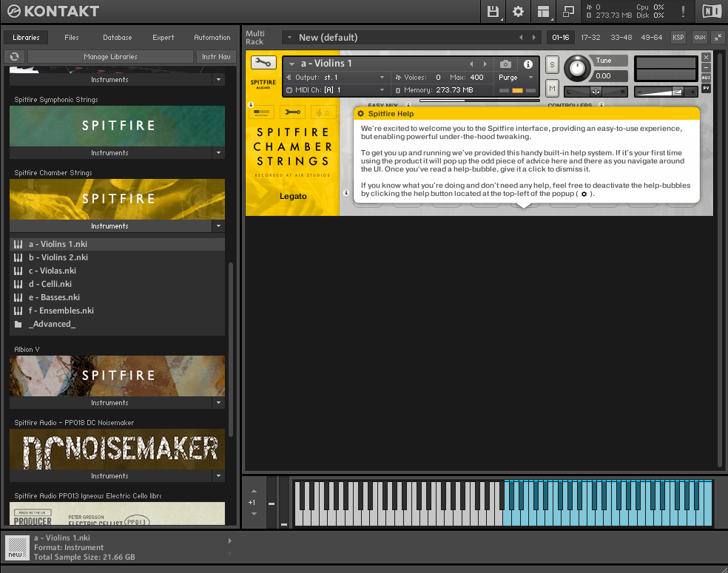Select next multi preset arrow

[x=534, y=38]
